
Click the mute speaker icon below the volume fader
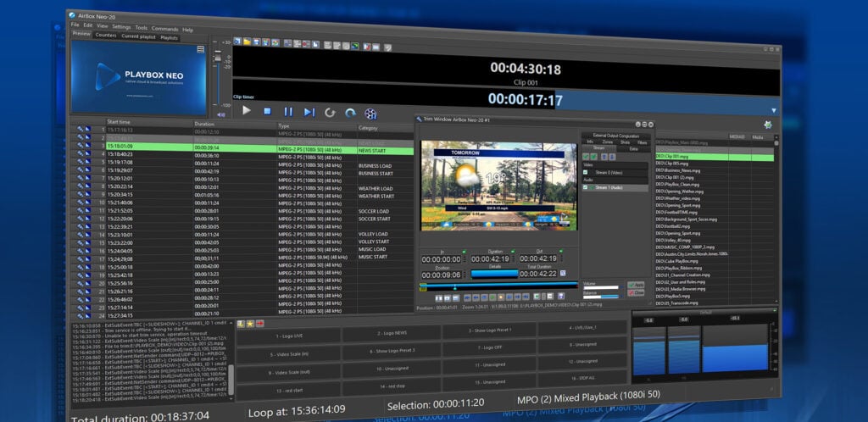[221, 114]
